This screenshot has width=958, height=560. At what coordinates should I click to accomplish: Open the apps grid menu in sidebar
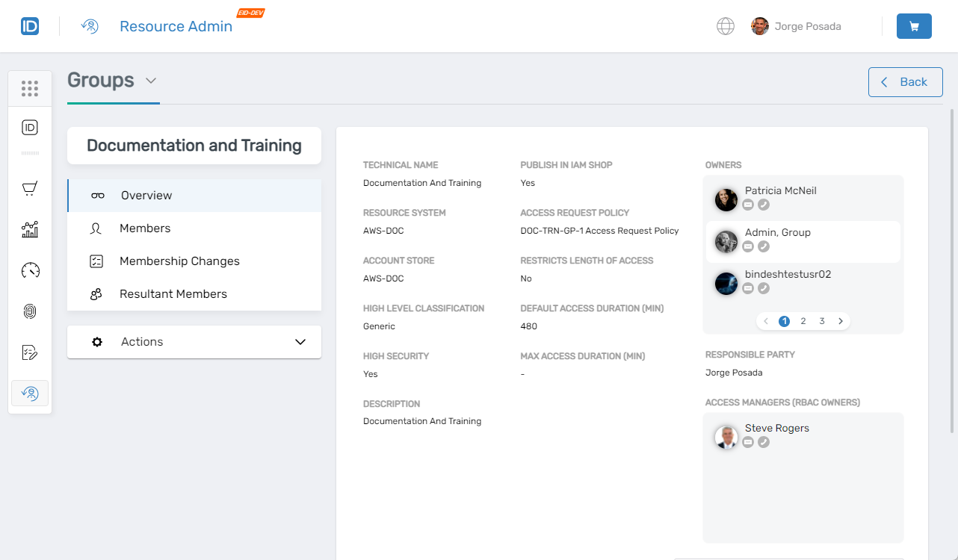pos(30,88)
